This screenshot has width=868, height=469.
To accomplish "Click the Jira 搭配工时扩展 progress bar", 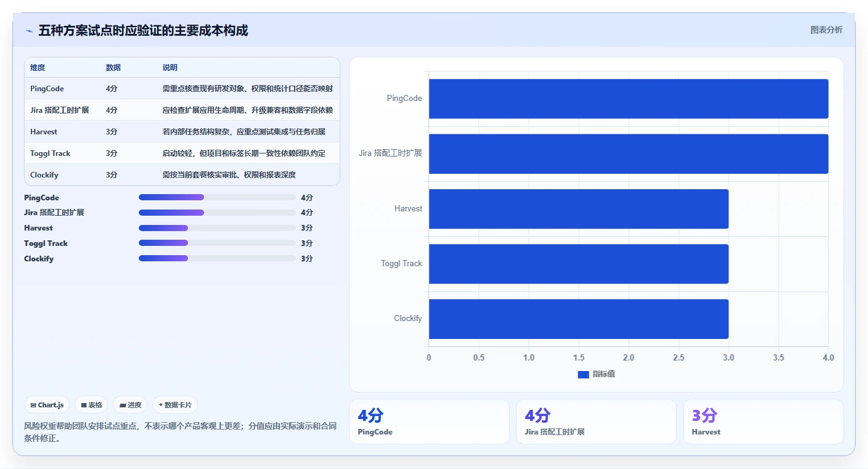I will point(217,213).
